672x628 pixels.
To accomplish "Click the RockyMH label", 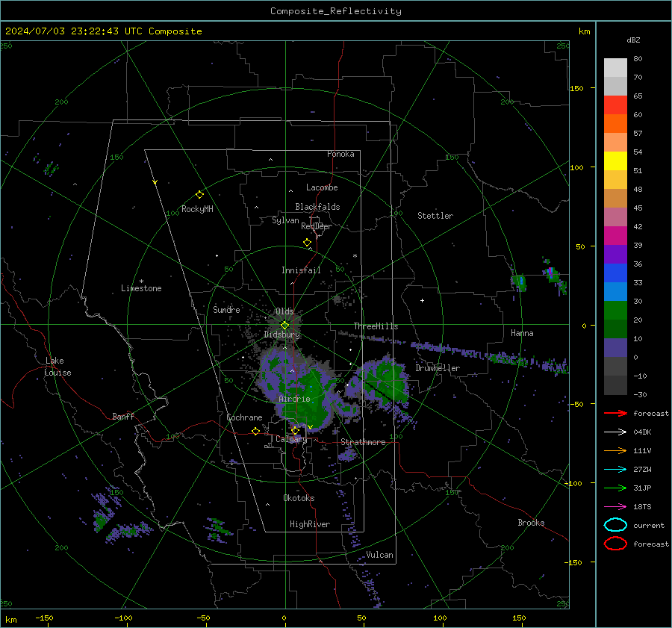I will 197,209.
